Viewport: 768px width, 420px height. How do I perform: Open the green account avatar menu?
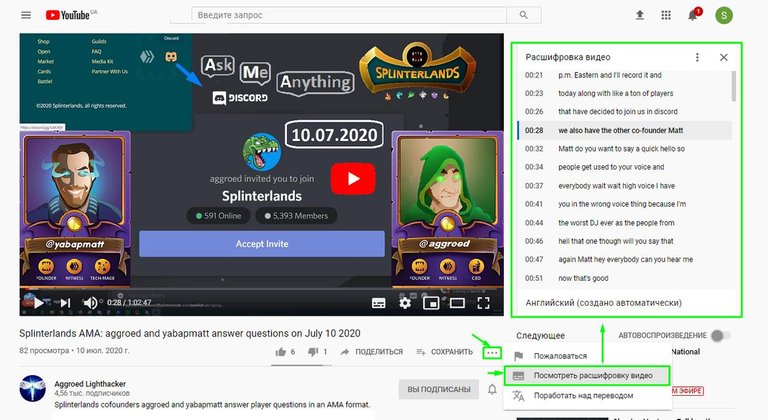point(724,15)
